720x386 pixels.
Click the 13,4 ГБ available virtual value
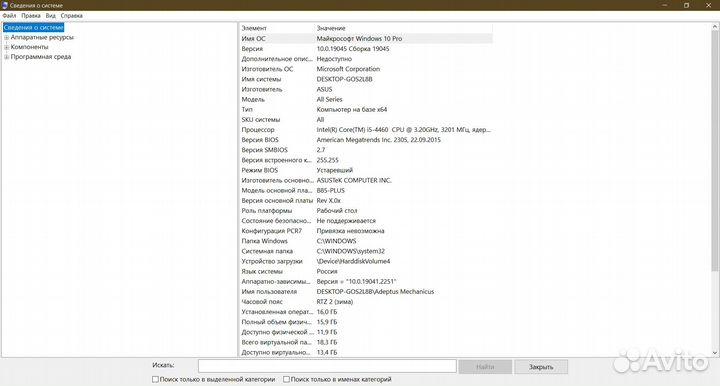point(327,352)
